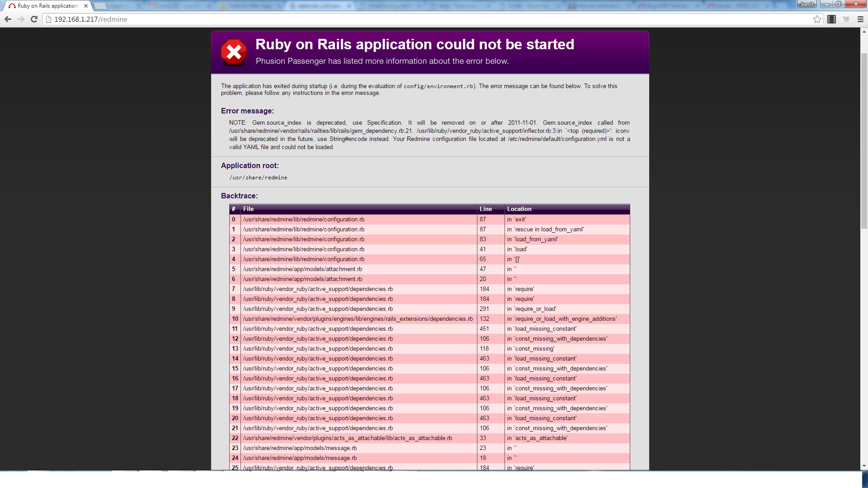Viewport: 868px width, 488px height.
Task: Click line number 291 in row 9
Action: tap(484, 309)
